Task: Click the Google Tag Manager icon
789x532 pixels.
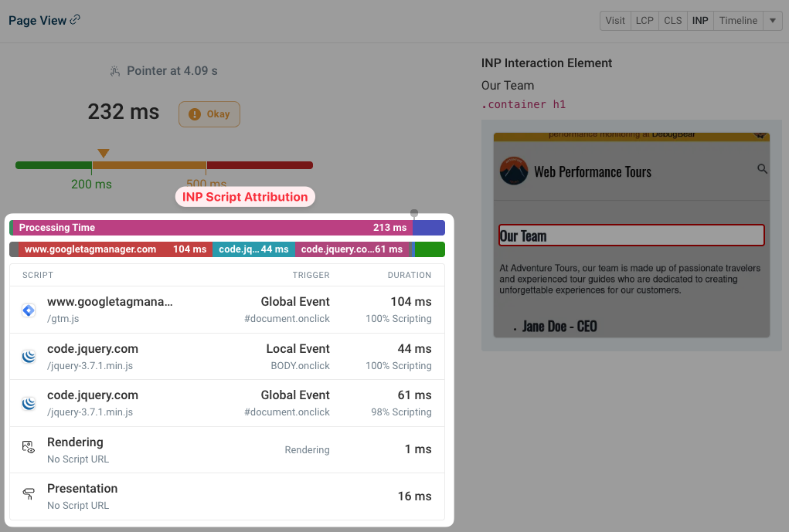Action: point(29,310)
